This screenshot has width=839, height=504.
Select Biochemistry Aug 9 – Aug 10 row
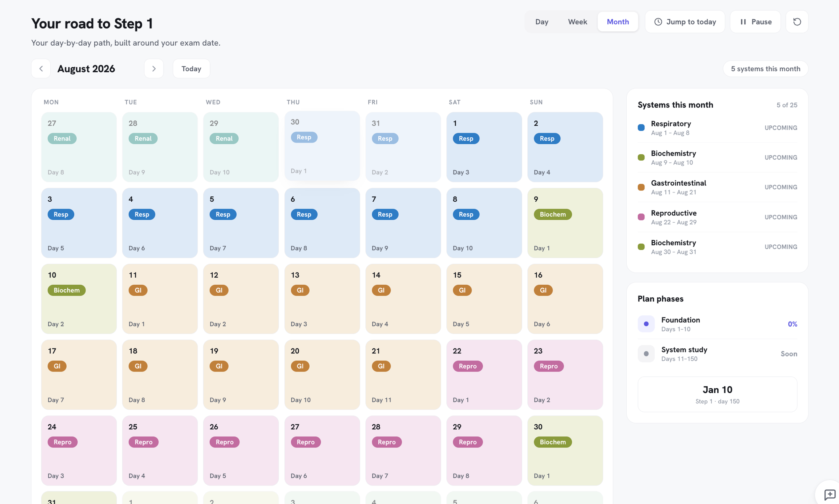point(717,158)
